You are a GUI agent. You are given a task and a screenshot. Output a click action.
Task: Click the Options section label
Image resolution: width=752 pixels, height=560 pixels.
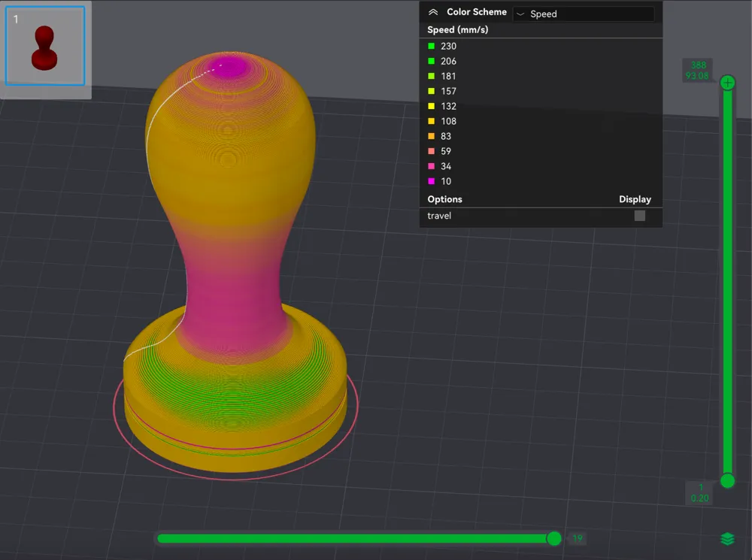point(444,199)
